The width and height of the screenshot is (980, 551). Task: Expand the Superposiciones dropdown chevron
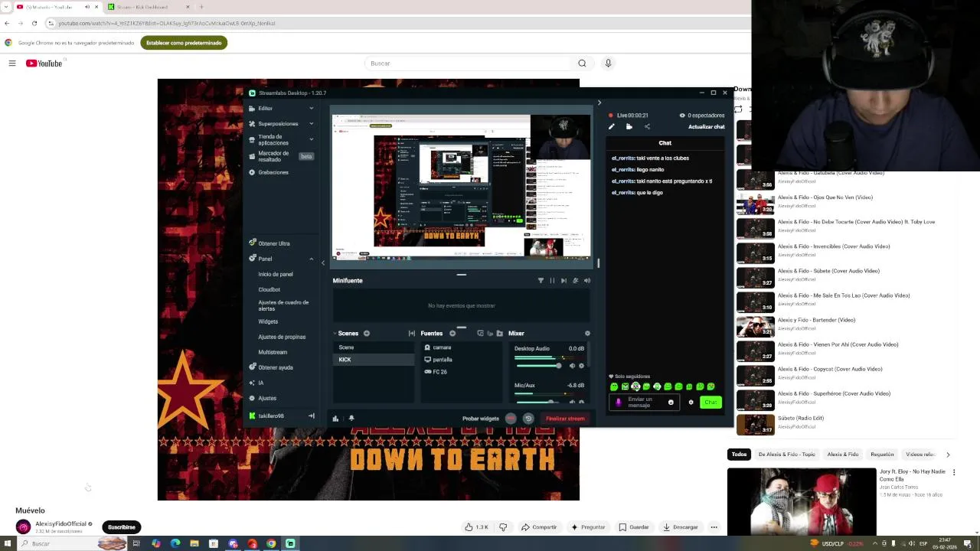coord(311,123)
